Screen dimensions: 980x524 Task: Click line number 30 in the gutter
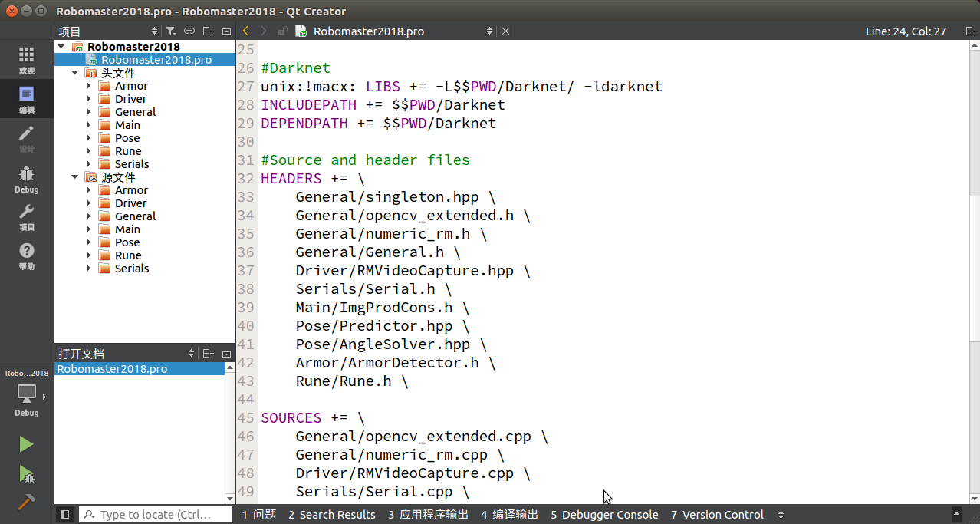click(x=245, y=142)
